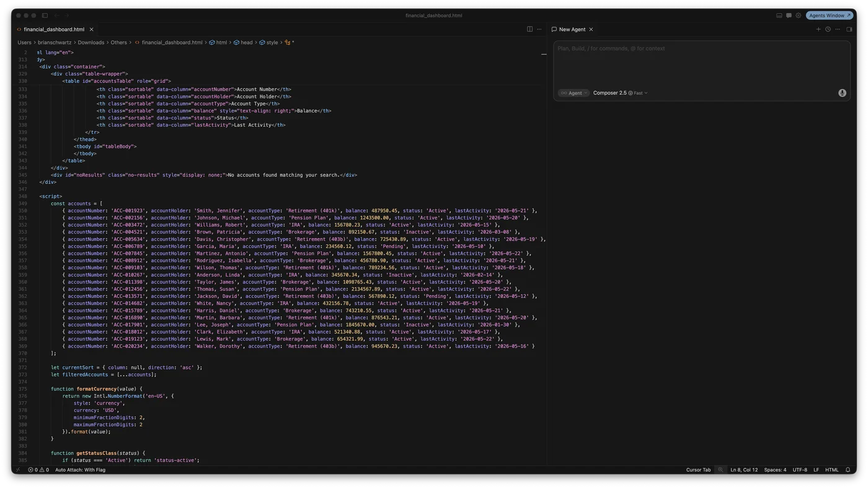This screenshot has height=488, width=868.
Task: Click the brianschwartz breadcrumb segment
Action: click(x=54, y=43)
